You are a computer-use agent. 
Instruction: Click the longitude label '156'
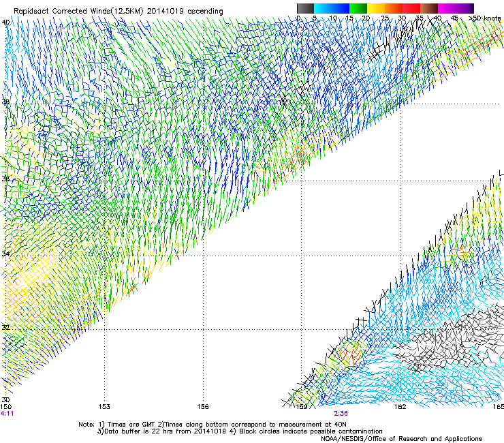pyautogui.click(x=203, y=407)
